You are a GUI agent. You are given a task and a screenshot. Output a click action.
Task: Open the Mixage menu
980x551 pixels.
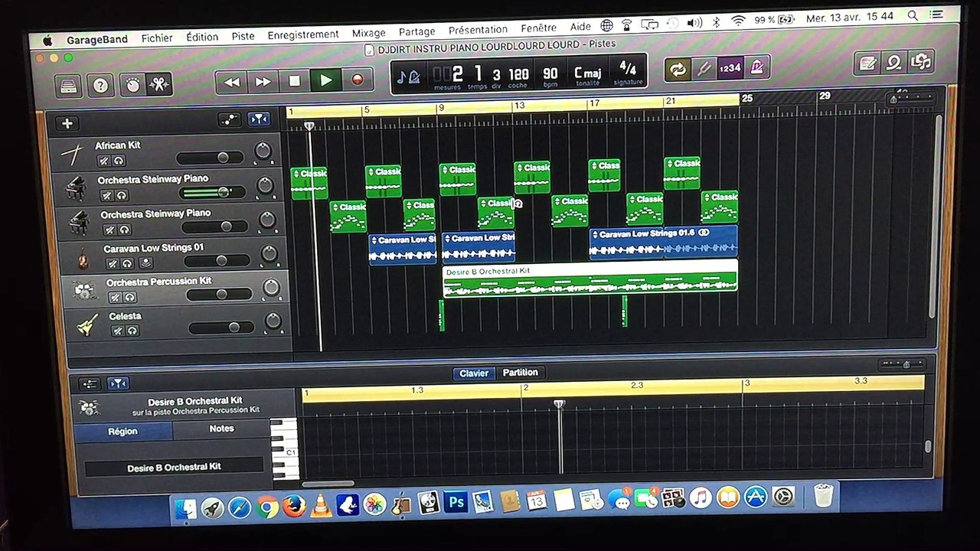pos(368,33)
